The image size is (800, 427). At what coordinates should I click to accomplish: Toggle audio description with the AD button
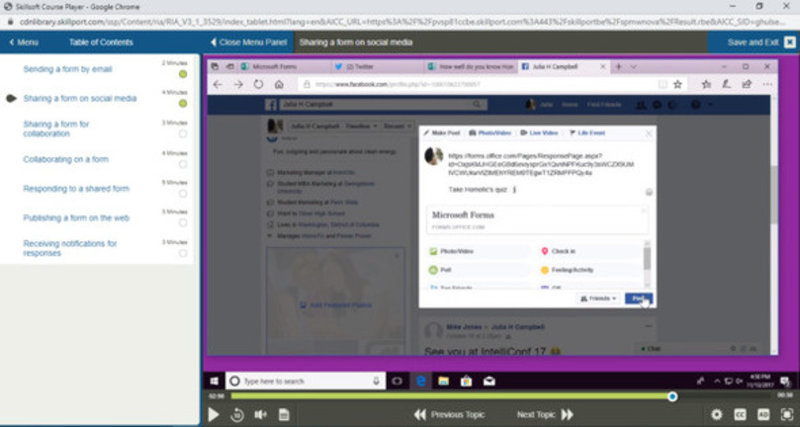pos(763,414)
